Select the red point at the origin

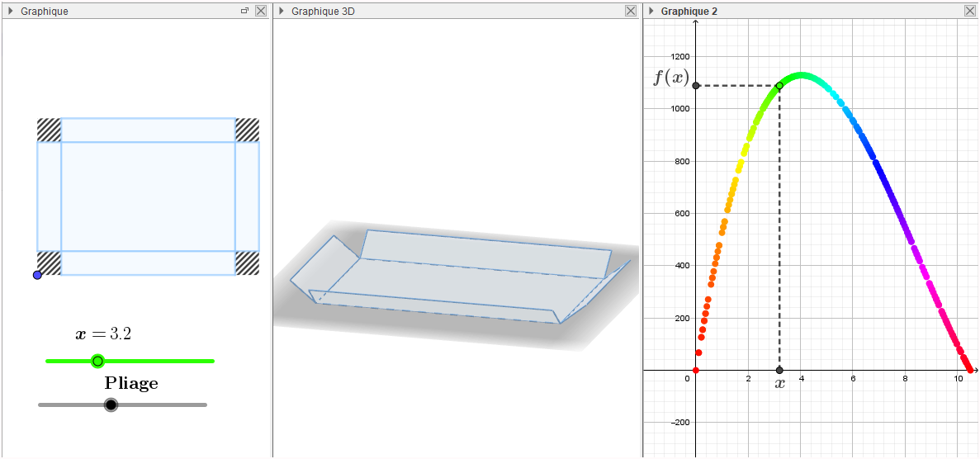(x=696, y=370)
